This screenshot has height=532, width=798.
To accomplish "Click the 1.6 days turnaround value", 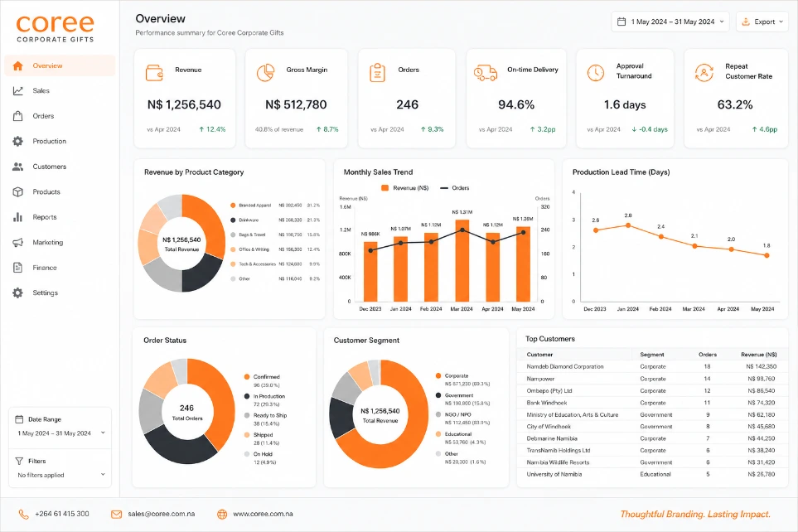I will point(625,105).
